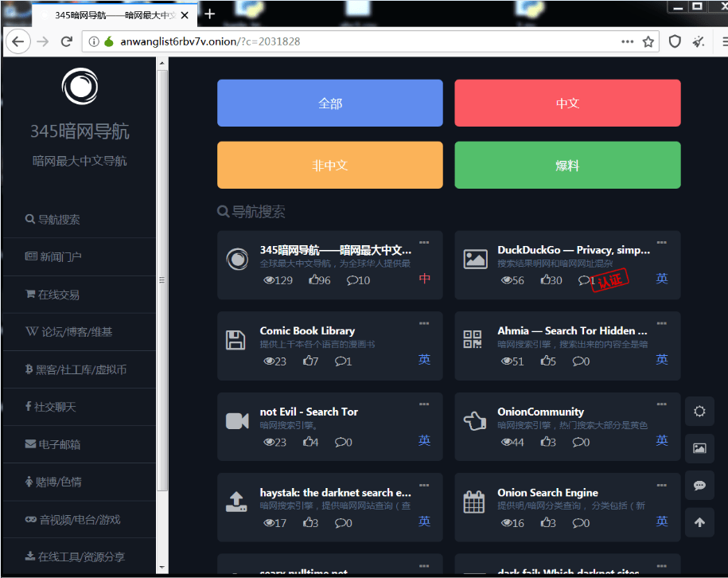Open the three-dot menu on Onion Search Engine card
The image size is (728, 578).
pyautogui.click(x=662, y=485)
